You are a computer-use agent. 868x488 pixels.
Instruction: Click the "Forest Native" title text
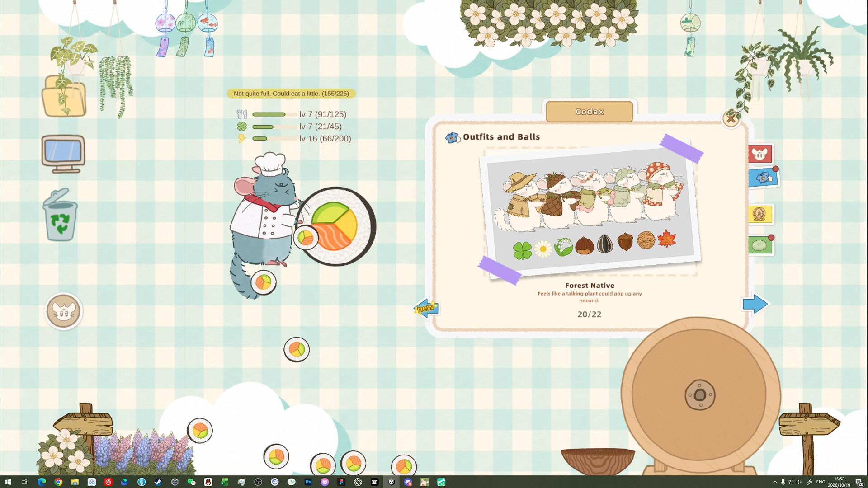590,286
